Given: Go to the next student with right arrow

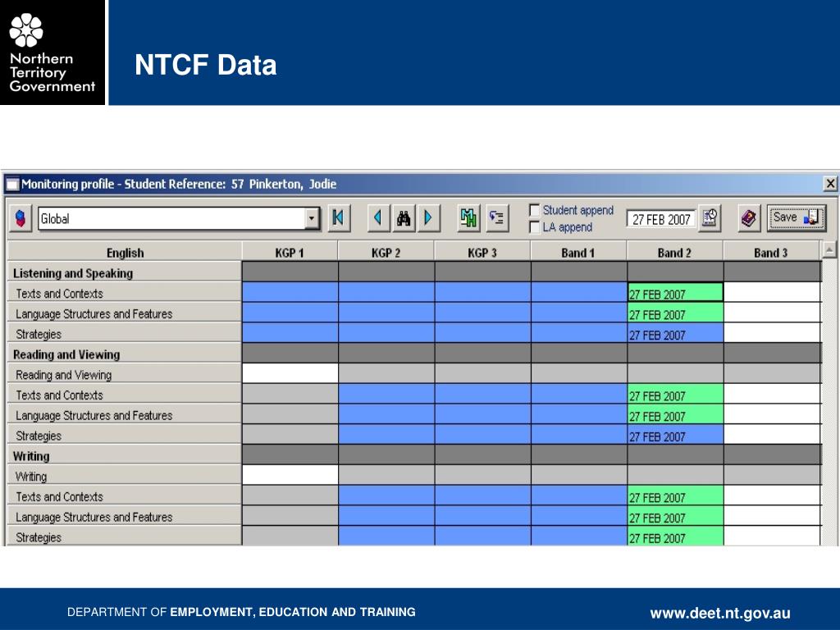Looking at the screenshot, I should (428, 218).
